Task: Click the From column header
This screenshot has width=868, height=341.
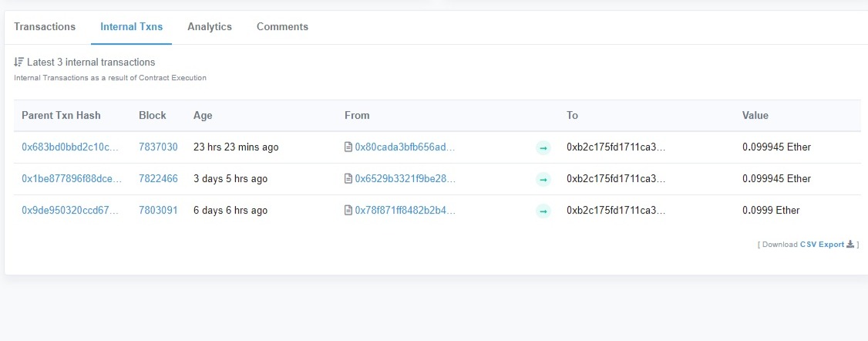Action: pos(356,116)
